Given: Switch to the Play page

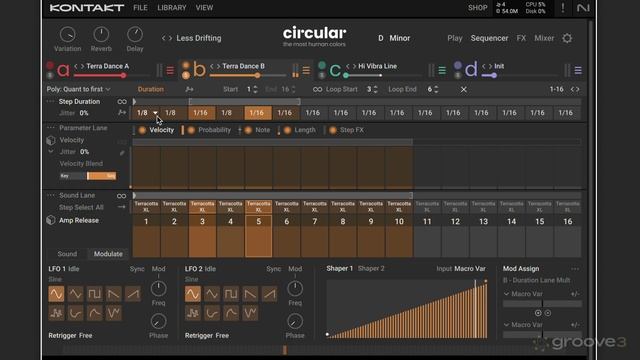Looking at the screenshot, I should 455,38.
